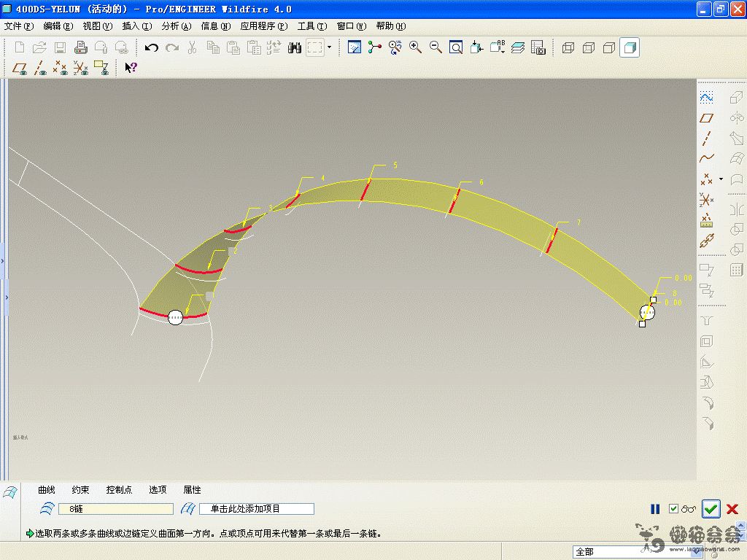The height and width of the screenshot is (560, 747).
Task: Uncheck the preview checkbox in dashboard
Action: pyautogui.click(x=673, y=509)
